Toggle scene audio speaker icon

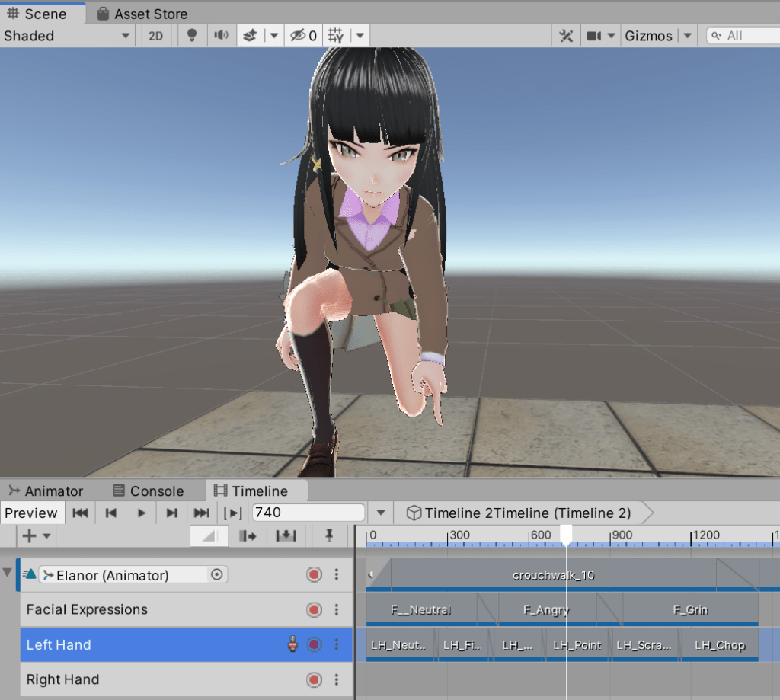point(221,36)
